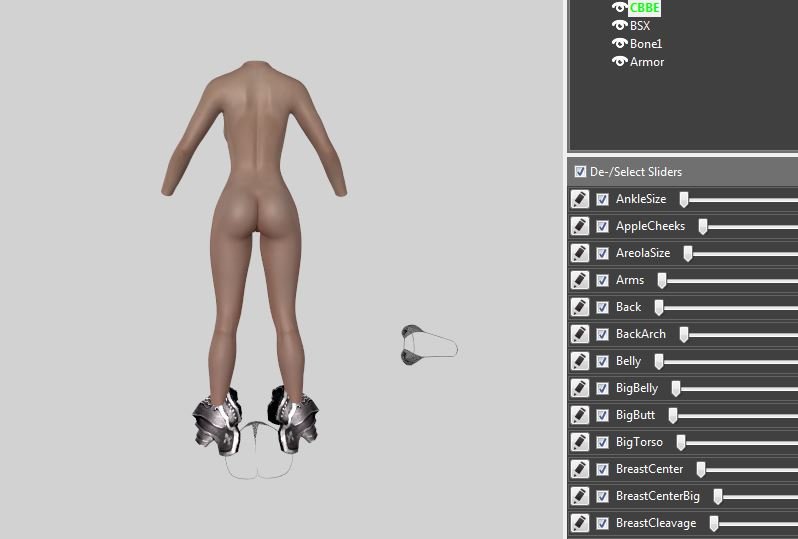This screenshot has height=539, width=798.
Task: Click the BreastCleavage slider handle
Action: (x=714, y=524)
